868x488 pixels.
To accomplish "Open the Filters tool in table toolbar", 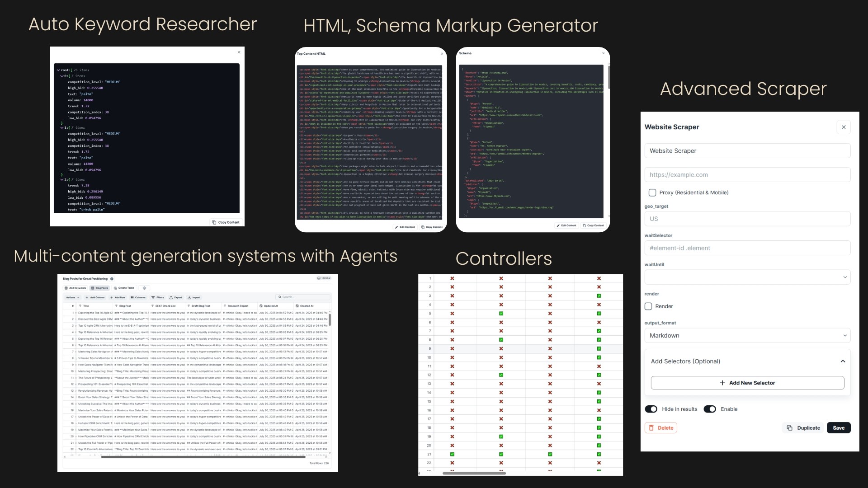I will (x=157, y=297).
